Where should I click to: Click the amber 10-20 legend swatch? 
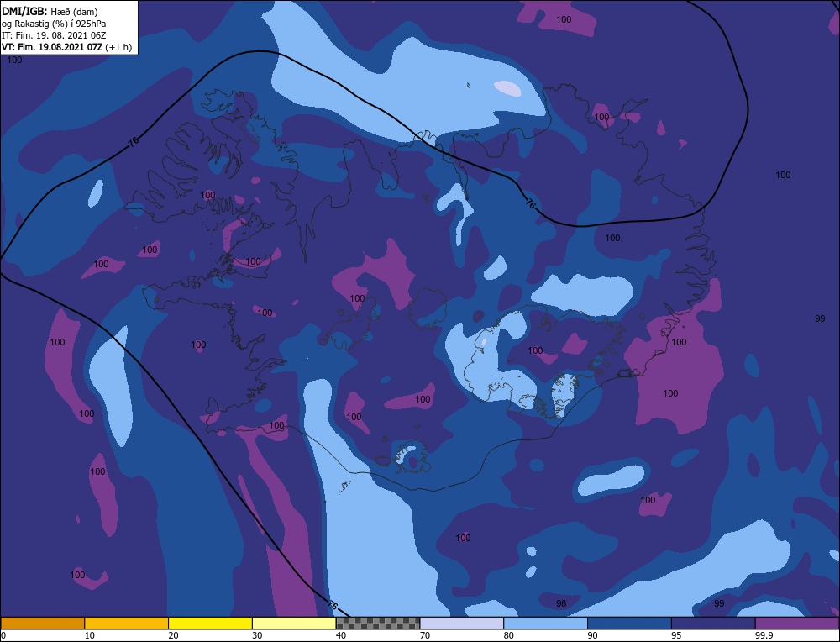(x=127, y=623)
